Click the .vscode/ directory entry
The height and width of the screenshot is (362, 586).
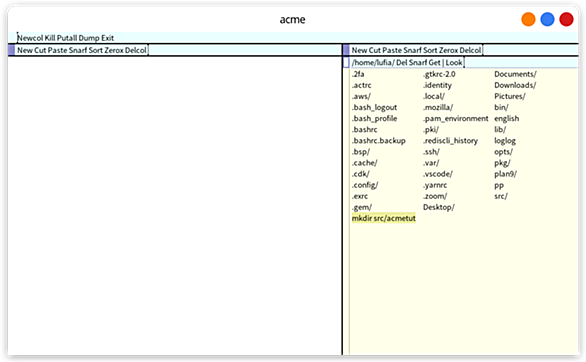(438, 174)
